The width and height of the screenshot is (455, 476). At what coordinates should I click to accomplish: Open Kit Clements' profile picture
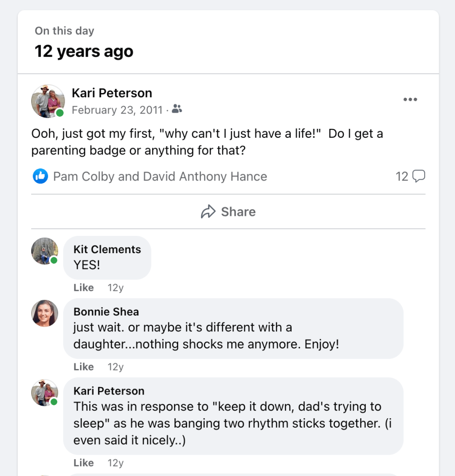[45, 251]
